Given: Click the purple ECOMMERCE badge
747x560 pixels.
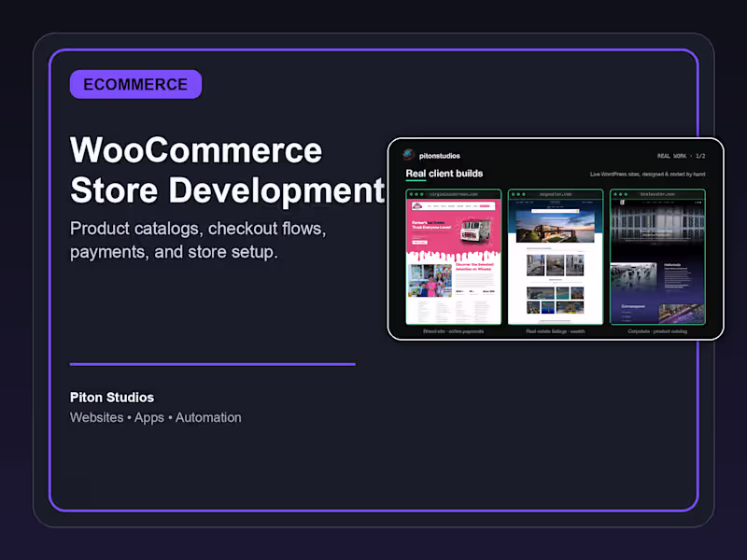Looking at the screenshot, I should [135, 84].
